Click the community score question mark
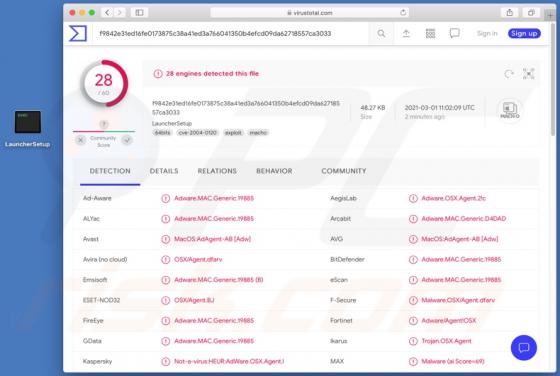The width and height of the screenshot is (560, 376). click(104, 124)
